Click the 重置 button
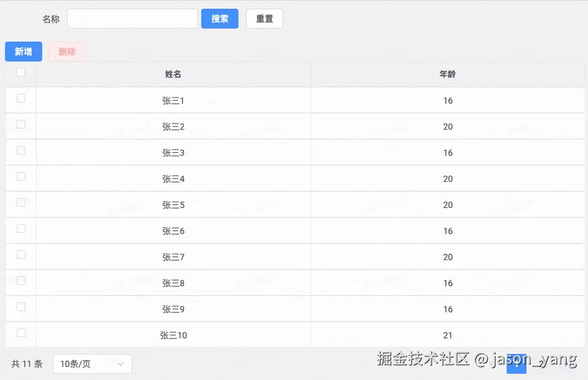Image resolution: width=588 pixels, height=380 pixels. tap(265, 19)
